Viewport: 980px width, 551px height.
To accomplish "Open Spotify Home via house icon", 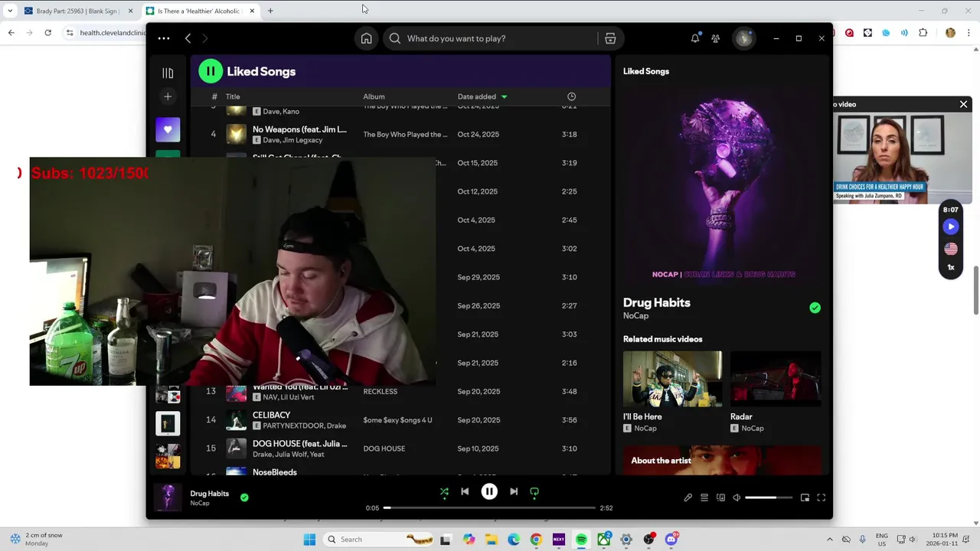I will coord(367,38).
